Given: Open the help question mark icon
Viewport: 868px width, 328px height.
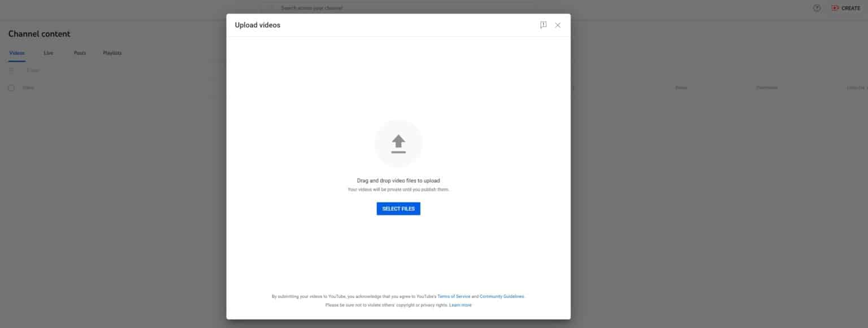Looking at the screenshot, I should tap(817, 8).
